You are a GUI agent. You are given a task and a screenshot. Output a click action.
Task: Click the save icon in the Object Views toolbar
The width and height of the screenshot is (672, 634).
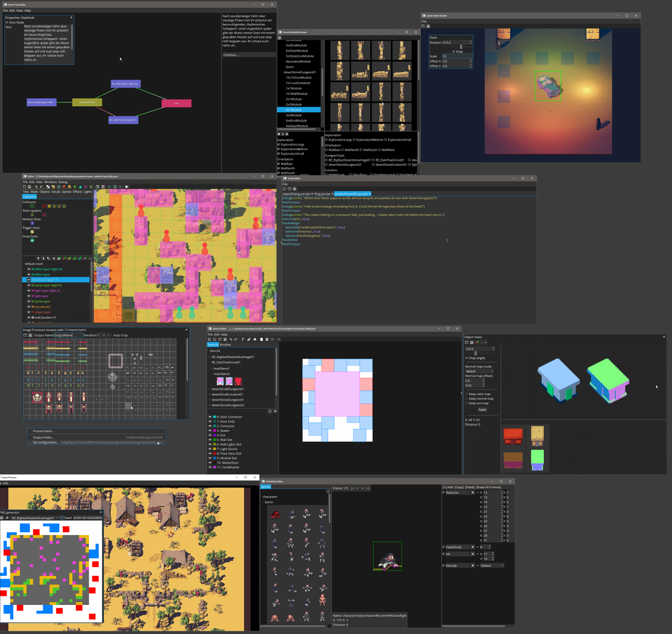point(472,342)
